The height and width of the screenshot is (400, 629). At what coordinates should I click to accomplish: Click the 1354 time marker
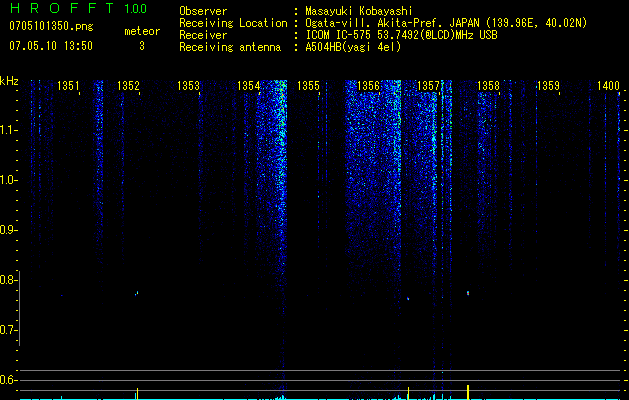click(x=248, y=86)
